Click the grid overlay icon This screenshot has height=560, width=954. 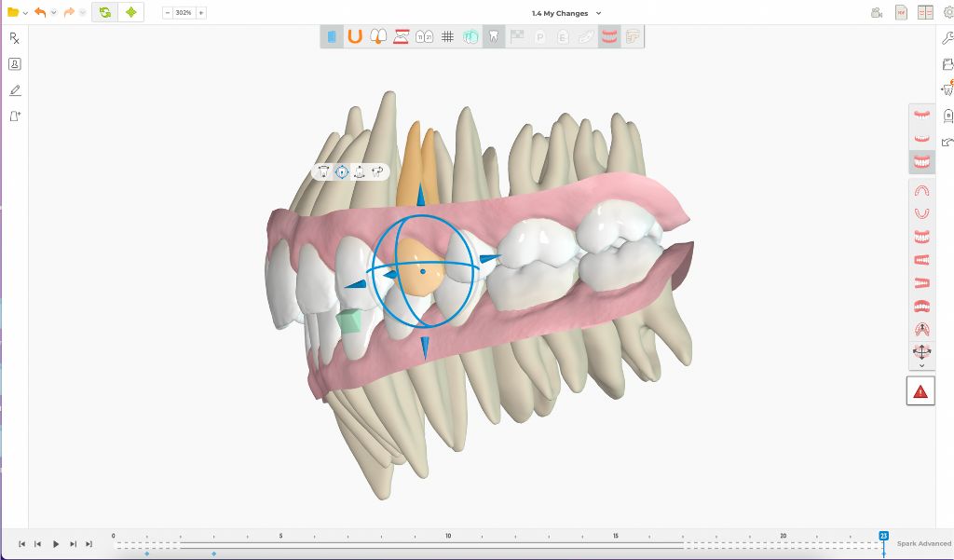click(x=447, y=37)
